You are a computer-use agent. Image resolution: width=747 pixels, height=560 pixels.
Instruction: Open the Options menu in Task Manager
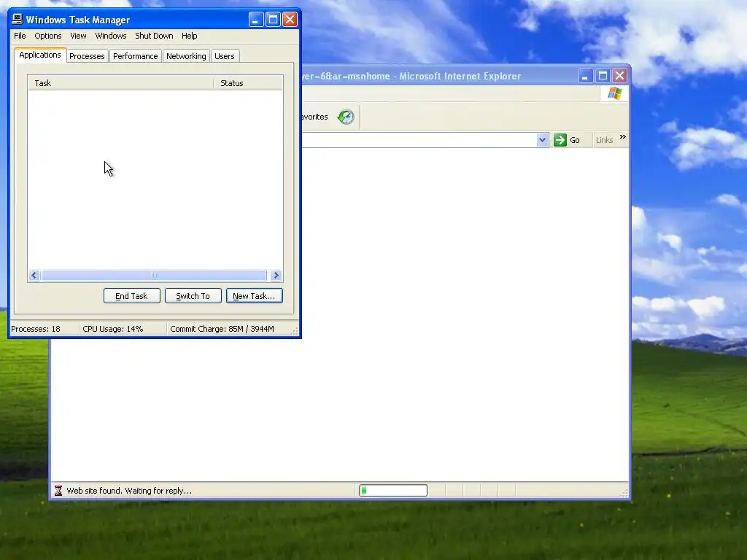pos(47,36)
